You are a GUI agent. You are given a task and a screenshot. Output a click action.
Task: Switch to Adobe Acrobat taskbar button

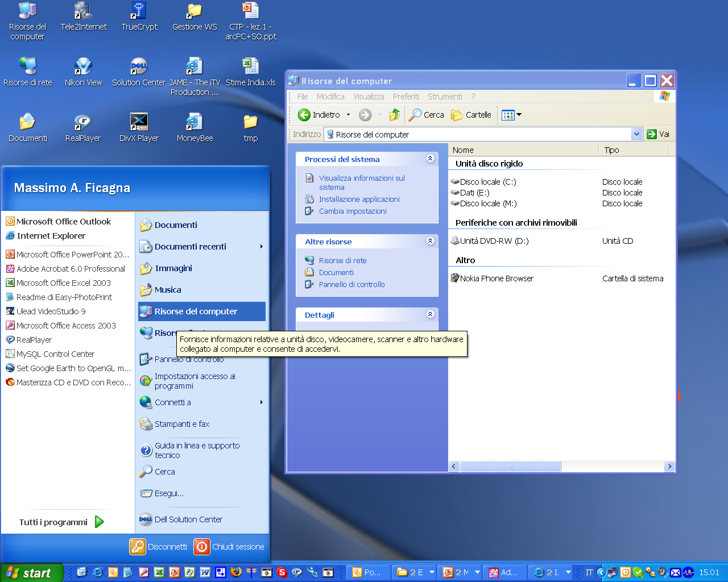point(504,572)
